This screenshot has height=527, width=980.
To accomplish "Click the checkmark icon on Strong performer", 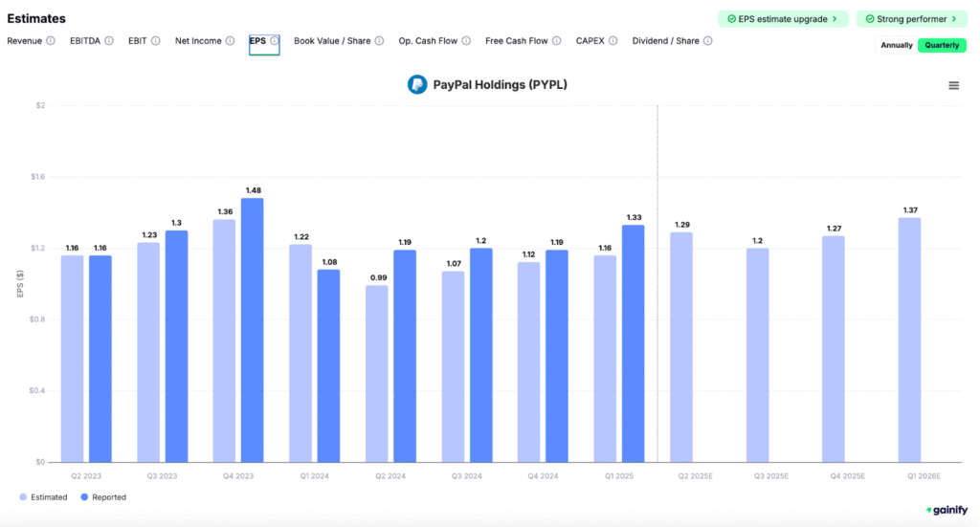I will point(870,19).
